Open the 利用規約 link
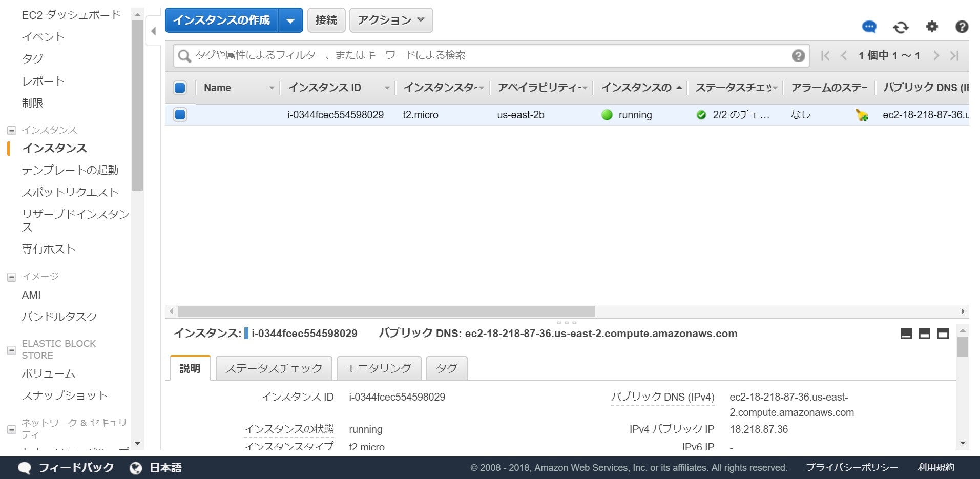 coord(936,468)
